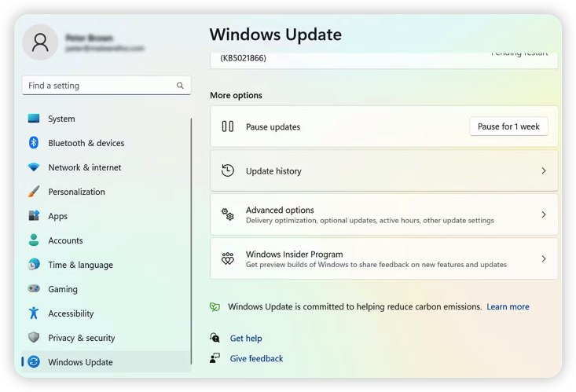Screen dimensions: 576x392
Task: Click the System monitor icon
Action: click(34, 119)
